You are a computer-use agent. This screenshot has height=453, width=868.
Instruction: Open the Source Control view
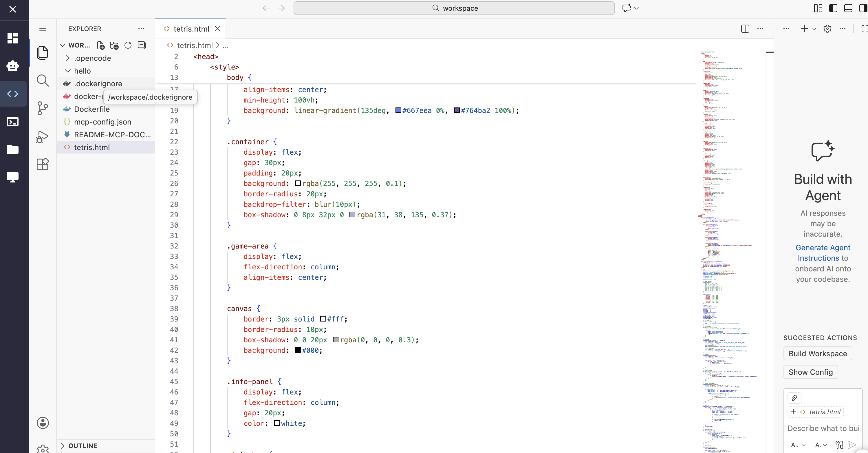[43, 108]
